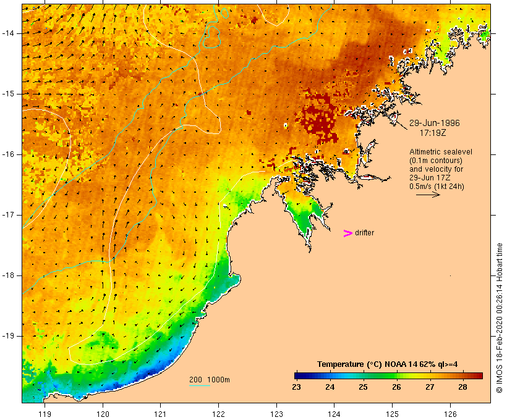Screen dimensions: 507x420
Task: Click the '(0.1m contours)' caption line
Action: (x=436, y=161)
